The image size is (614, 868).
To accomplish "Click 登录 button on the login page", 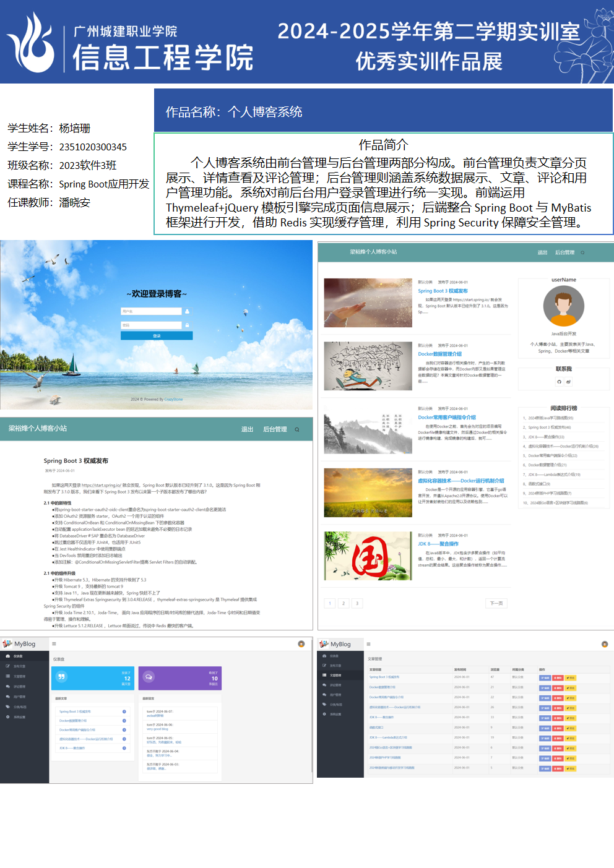I will (157, 336).
